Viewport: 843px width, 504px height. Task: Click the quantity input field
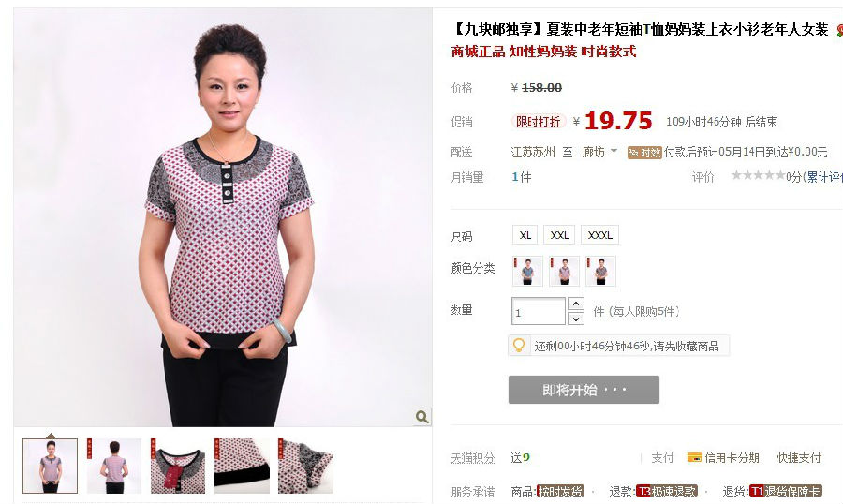point(539,311)
